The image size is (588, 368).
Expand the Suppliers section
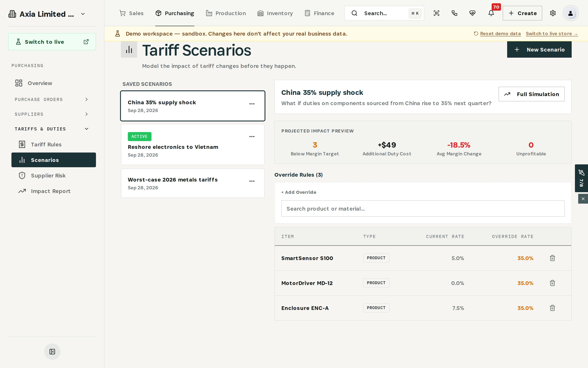pos(52,114)
